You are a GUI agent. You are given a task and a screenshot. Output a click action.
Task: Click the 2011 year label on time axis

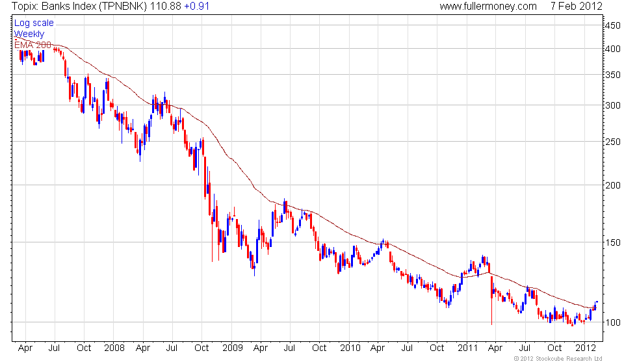467,348
